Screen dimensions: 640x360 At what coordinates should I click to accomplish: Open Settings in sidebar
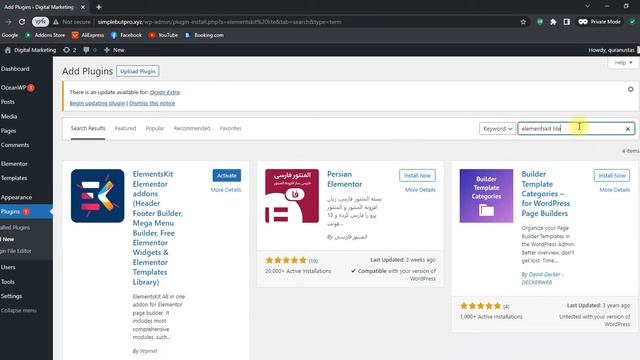[11, 296]
